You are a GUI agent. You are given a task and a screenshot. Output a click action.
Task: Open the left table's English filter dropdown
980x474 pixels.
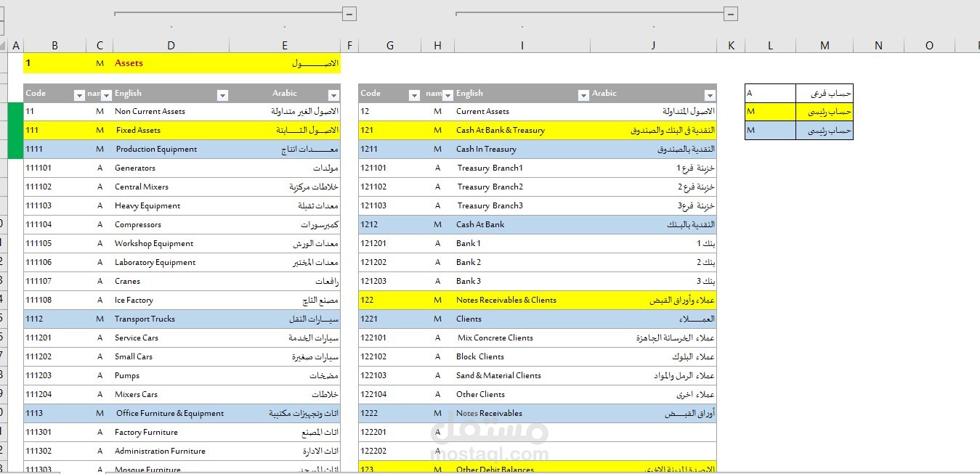tap(222, 95)
